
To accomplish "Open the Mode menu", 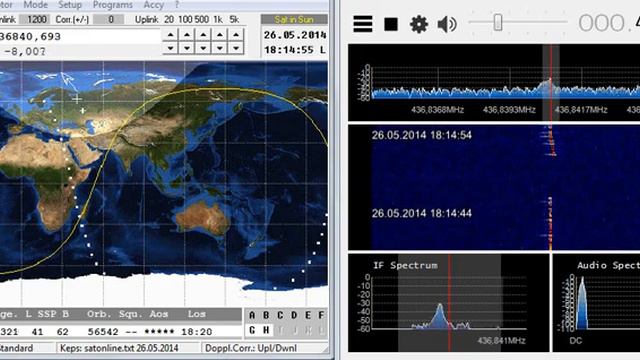I will 36,5.
